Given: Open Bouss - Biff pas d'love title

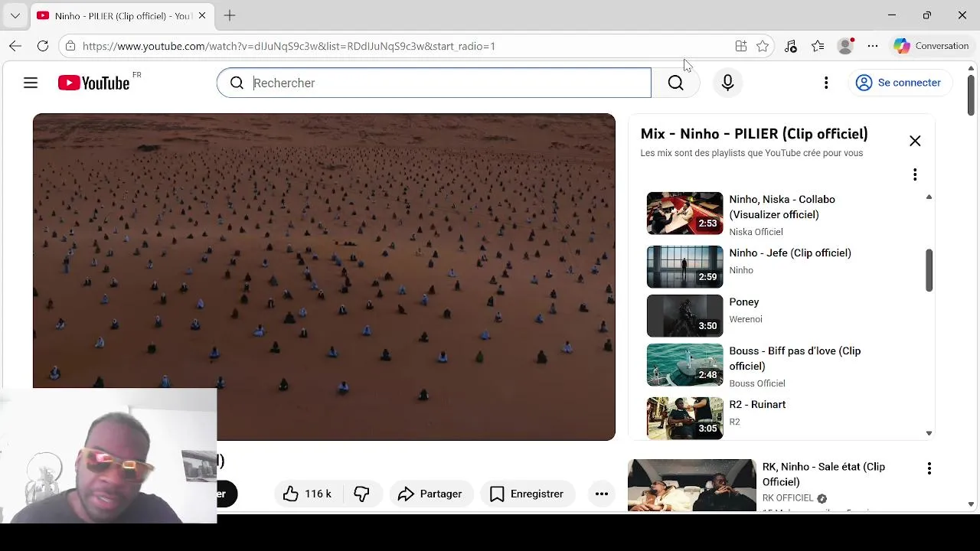Looking at the screenshot, I should (x=795, y=358).
